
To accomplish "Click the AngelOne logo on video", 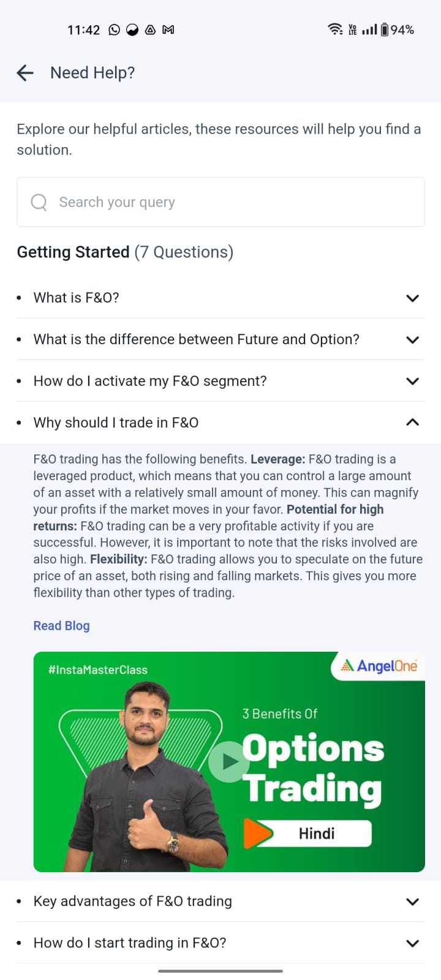I will coord(380,666).
